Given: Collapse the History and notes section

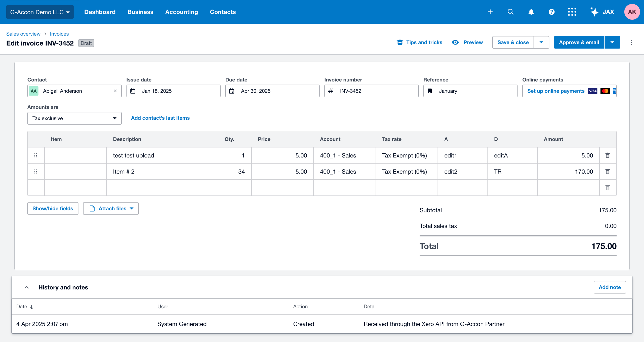Looking at the screenshot, I should (x=26, y=287).
